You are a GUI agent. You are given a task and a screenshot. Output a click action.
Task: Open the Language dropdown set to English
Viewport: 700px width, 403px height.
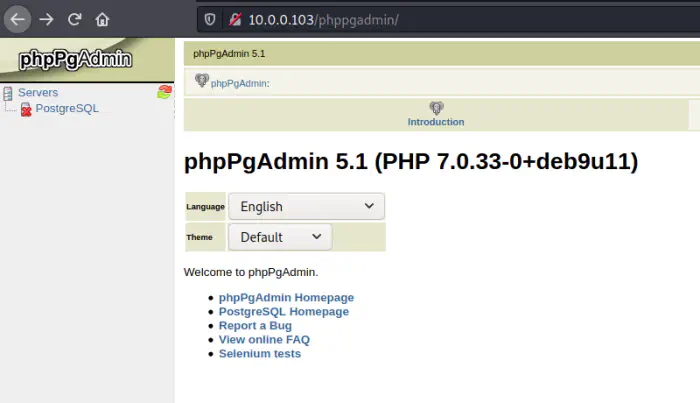point(306,206)
